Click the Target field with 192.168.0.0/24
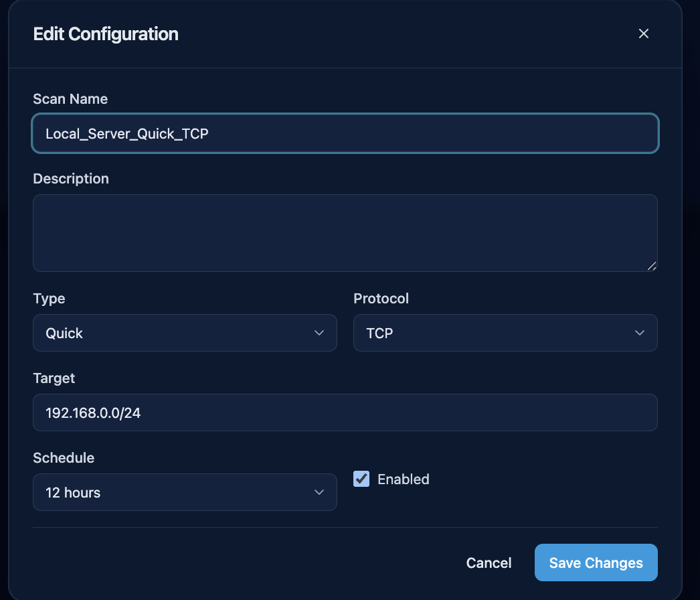The image size is (700, 600). tap(345, 412)
